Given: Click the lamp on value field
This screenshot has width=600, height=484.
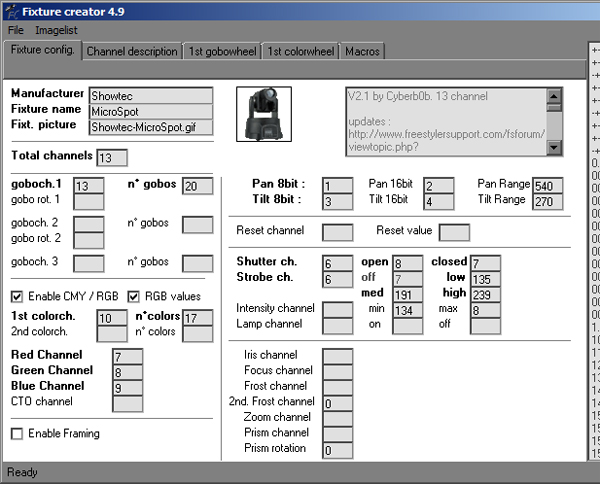Looking at the screenshot, I should (x=408, y=326).
